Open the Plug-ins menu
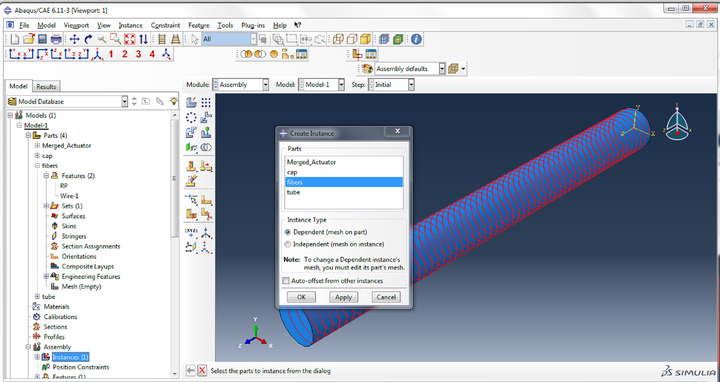This screenshot has height=382, width=720. point(253,25)
